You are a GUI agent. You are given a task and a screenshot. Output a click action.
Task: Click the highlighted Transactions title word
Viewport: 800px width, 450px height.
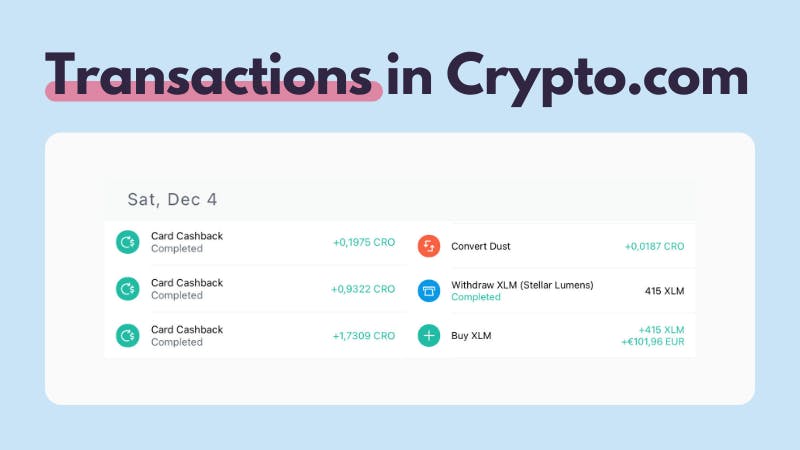209,76
